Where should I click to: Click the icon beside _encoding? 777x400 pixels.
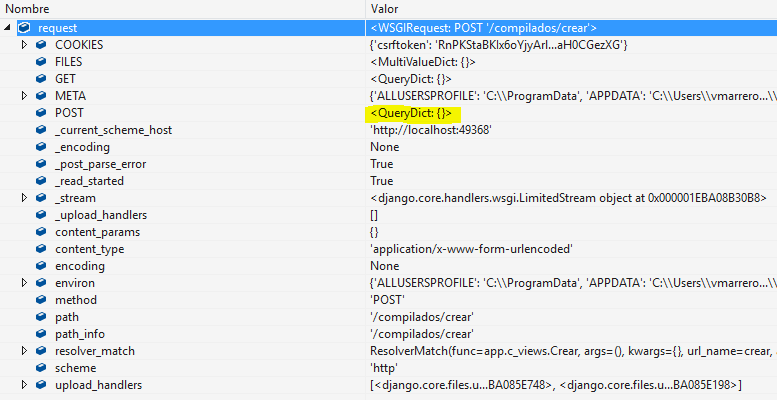click(x=41, y=147)
